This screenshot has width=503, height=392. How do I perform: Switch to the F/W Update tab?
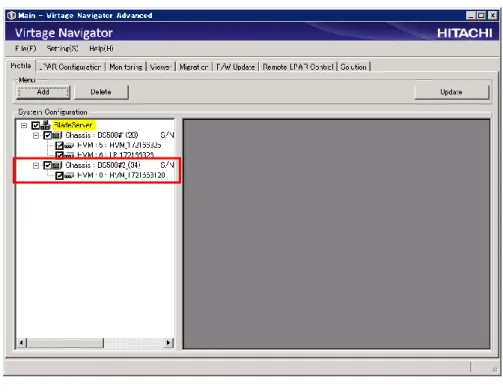(236, 67)
